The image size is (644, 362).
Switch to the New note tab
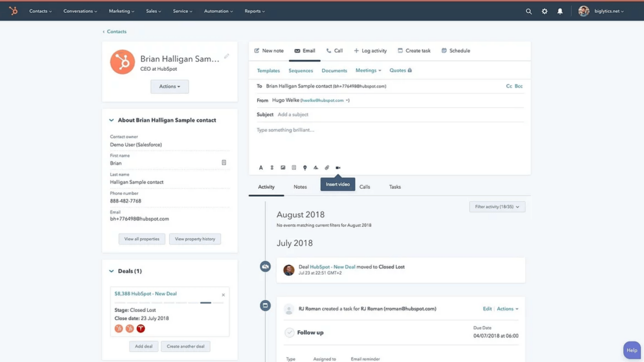pyautogui.click(x=269, y=51)
